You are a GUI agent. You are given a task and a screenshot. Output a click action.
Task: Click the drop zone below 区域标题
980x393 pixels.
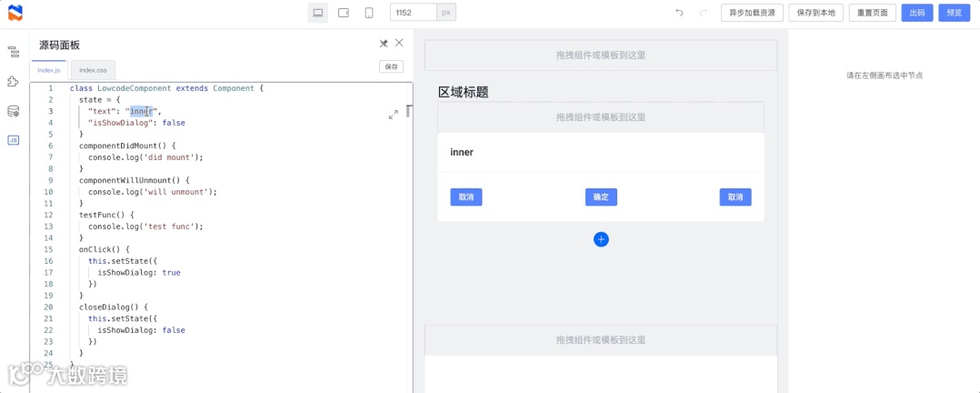point(601,117)
